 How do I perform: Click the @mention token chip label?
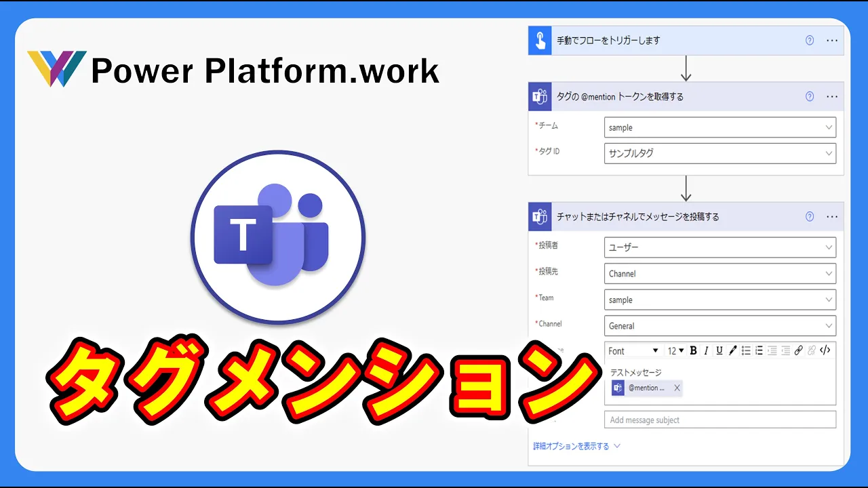[x=647, y=388]
